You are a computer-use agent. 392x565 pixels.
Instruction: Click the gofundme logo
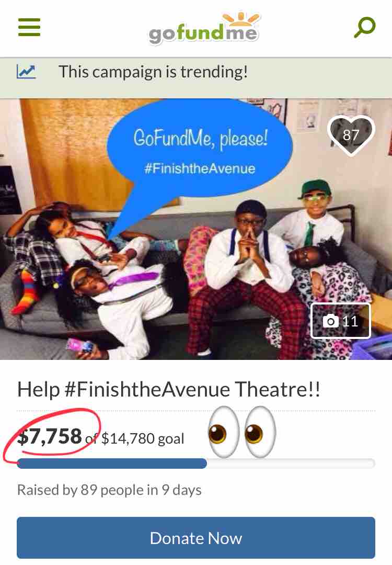pyautogui.click(x=204, y=29)
